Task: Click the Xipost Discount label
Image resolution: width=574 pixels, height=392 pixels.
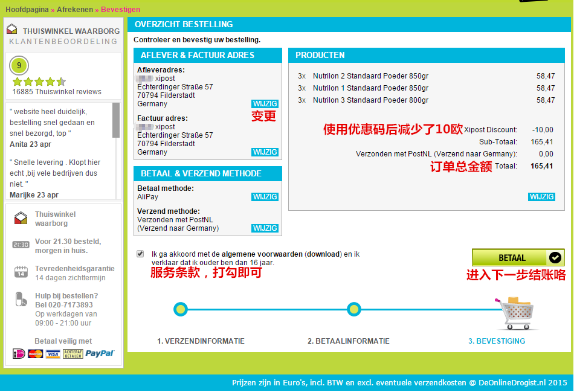Action: pos(491,130)
